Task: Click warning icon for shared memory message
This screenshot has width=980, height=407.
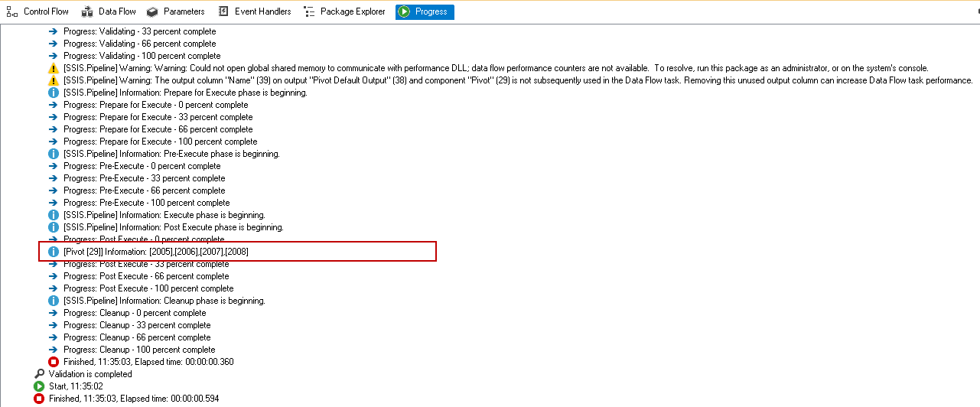Action: pos(54,68)
